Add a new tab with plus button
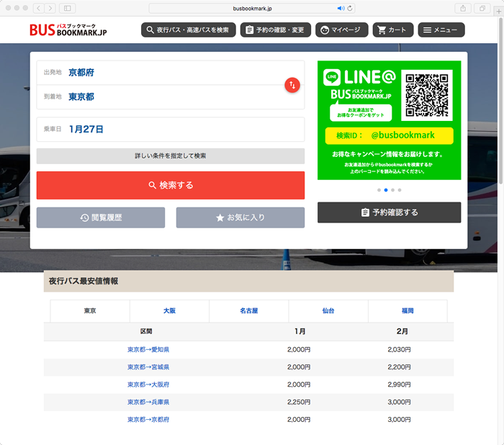Screen dimensions: 504x445 point(498,12)
